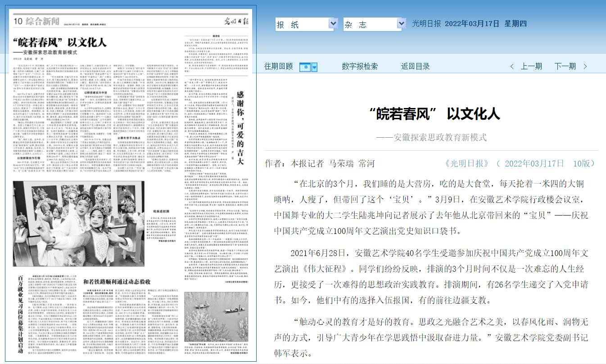Click the header date text 星期四
The image size is (606, 364).
pyautogui.click(x=515, y=24)
